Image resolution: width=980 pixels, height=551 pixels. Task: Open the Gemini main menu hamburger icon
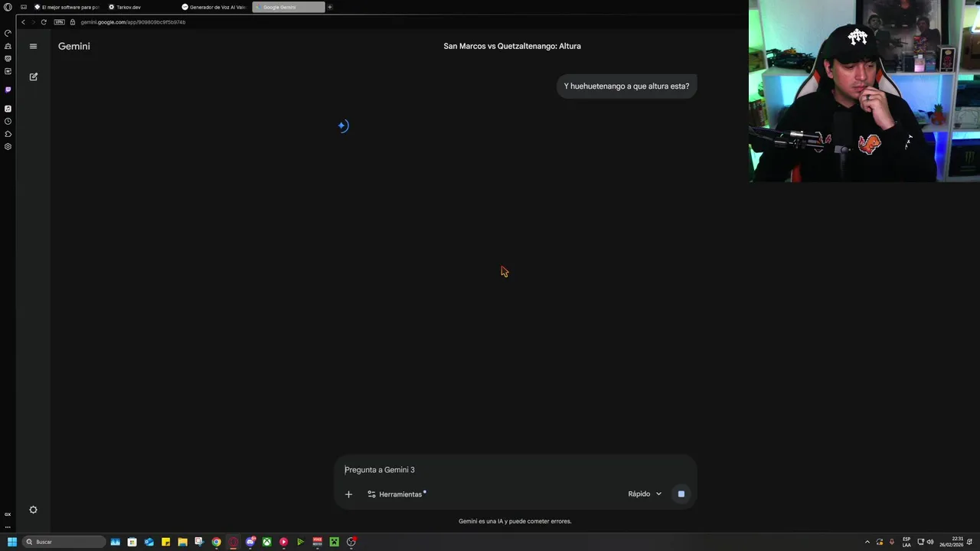click(33, 46)
